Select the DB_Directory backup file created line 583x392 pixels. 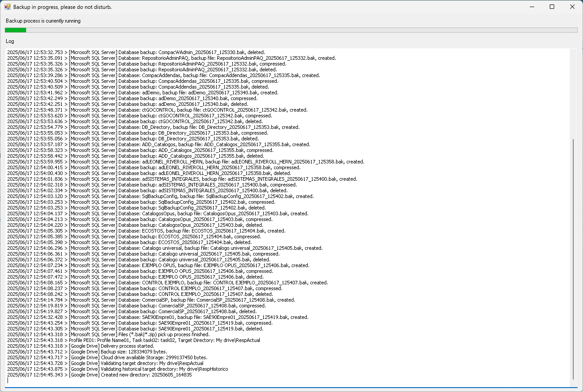coord(153,127)
